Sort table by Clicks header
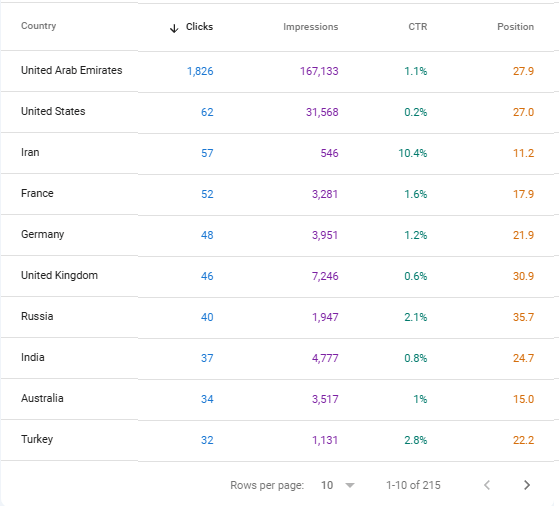The image size is (559, 506). coord(199,27)
